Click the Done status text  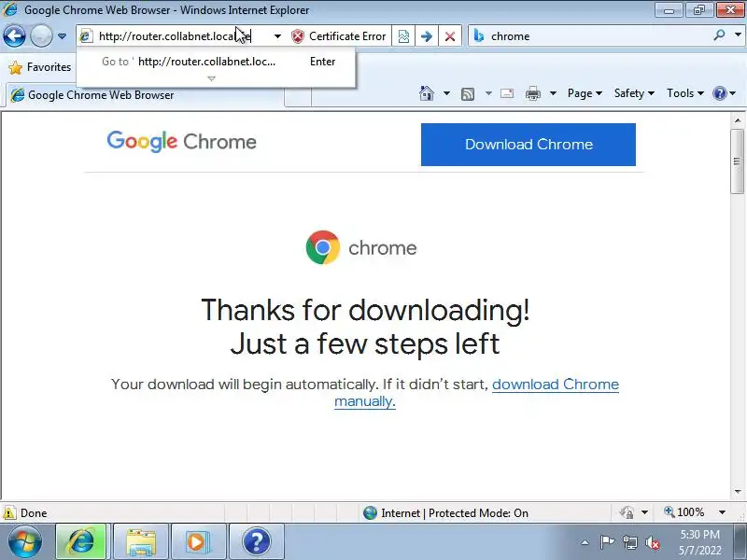pos(34,512)
